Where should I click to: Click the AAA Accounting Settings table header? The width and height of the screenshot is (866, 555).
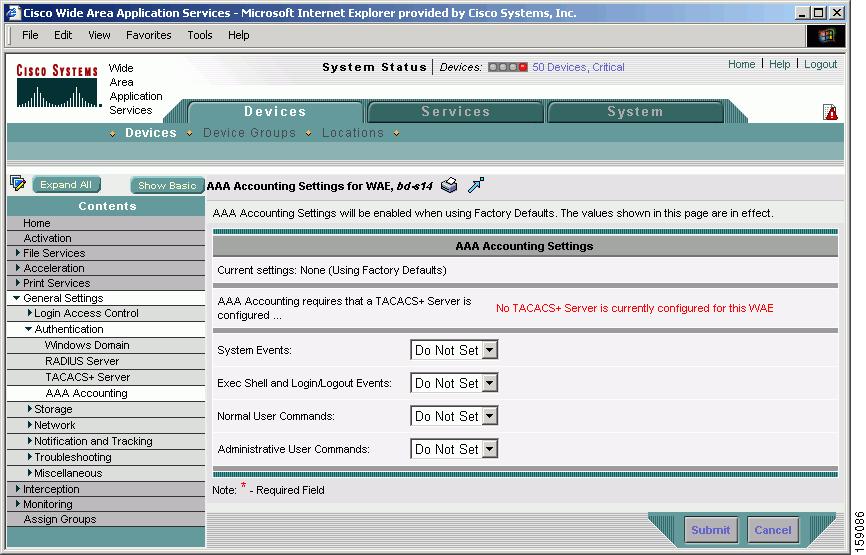(x=525, y=246)
